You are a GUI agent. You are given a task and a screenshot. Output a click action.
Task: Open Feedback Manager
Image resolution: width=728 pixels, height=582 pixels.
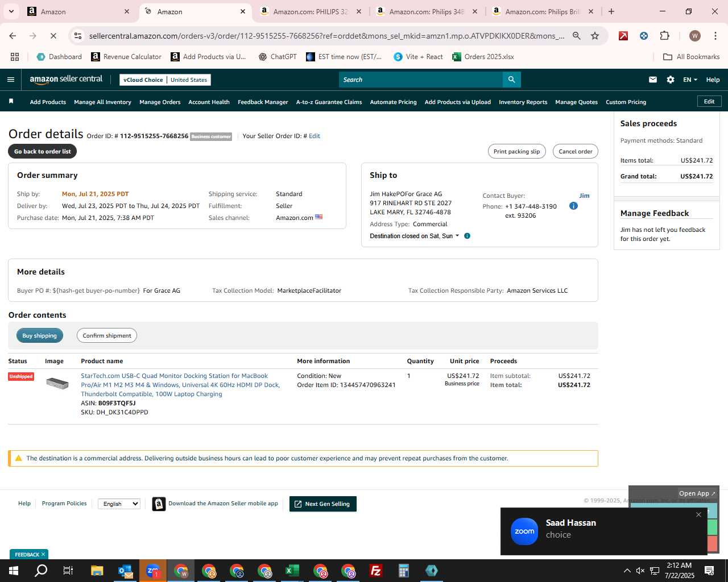263,102
